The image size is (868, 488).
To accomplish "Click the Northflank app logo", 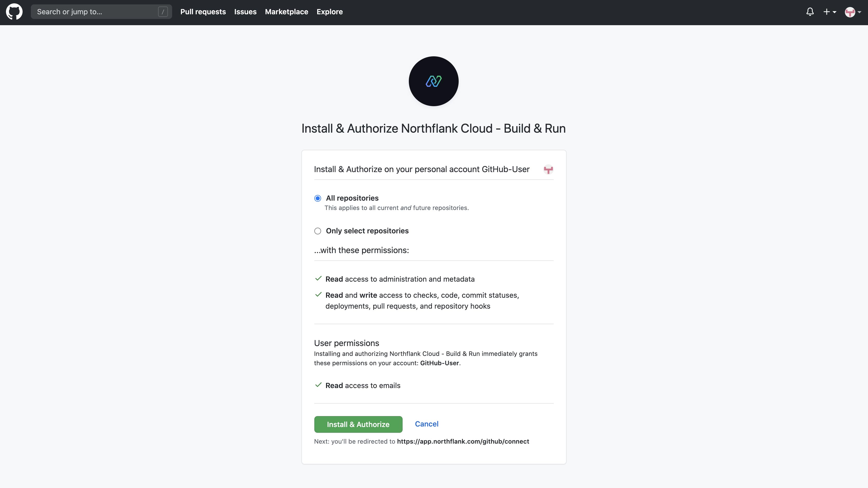I will pyautogui.click(x=434, y=81).
